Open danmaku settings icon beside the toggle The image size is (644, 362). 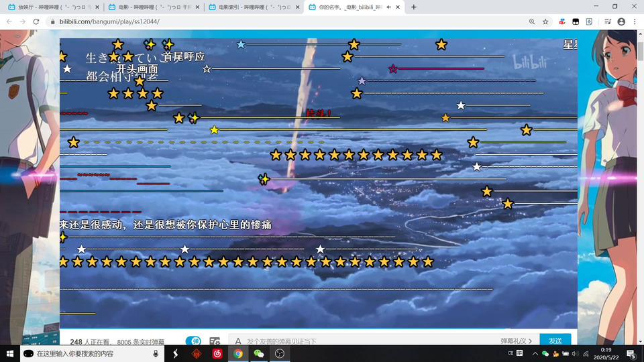click(x=215, y=341)
